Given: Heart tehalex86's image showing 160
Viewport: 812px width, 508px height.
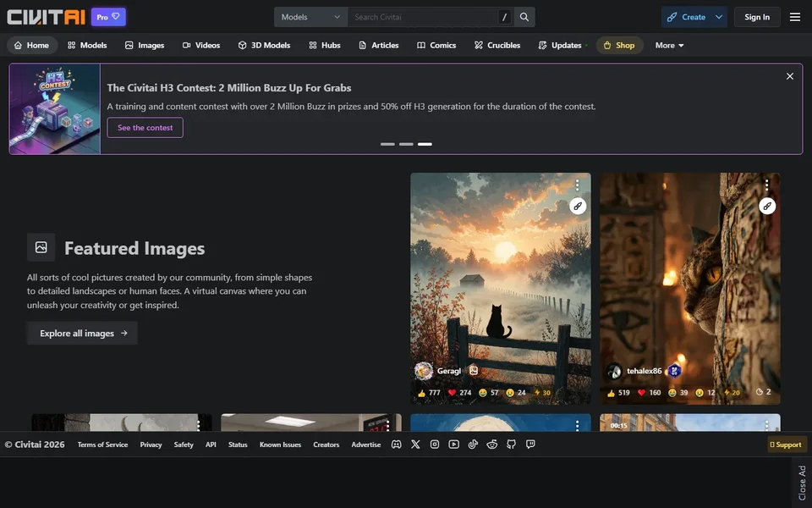Looking at the screenshot, I should click(649, 392).
